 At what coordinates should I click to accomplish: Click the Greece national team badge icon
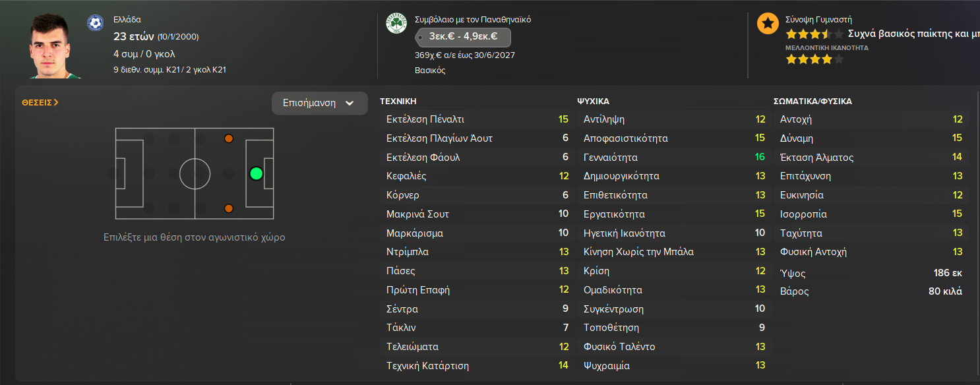(95, 23)
